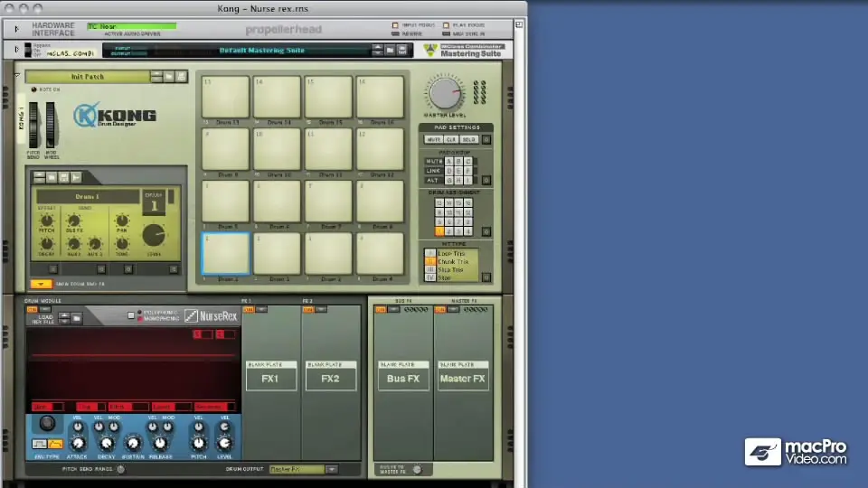Open Combinator patch browser folder icon

point(390,51)
